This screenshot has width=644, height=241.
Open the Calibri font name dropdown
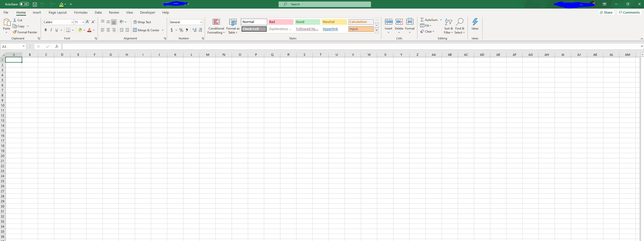click(x=72, y=22)
